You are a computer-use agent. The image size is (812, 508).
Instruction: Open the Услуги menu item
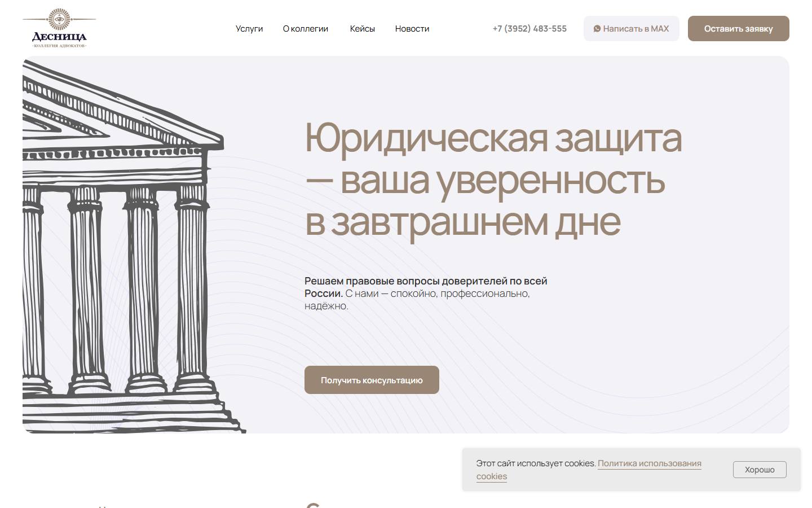pos(249,29)
